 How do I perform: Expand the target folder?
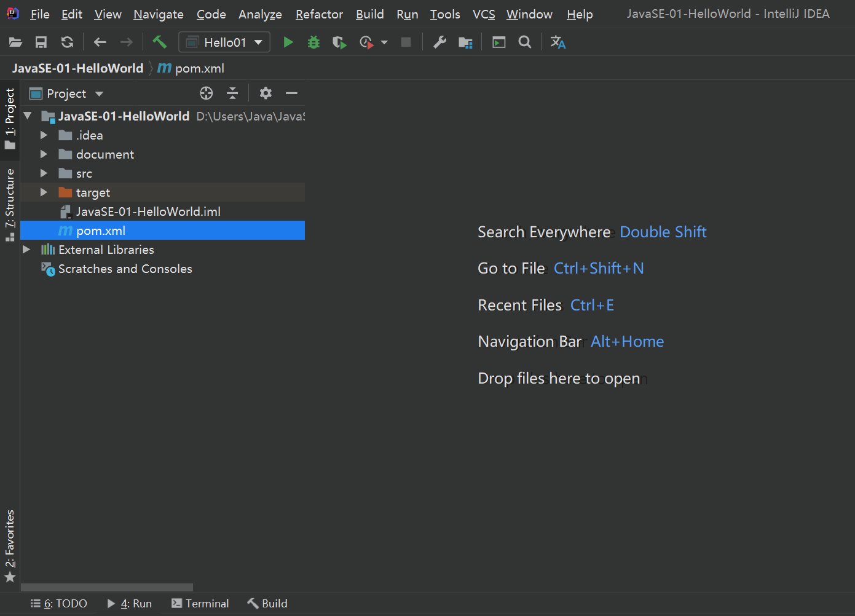tap(44, 192)
